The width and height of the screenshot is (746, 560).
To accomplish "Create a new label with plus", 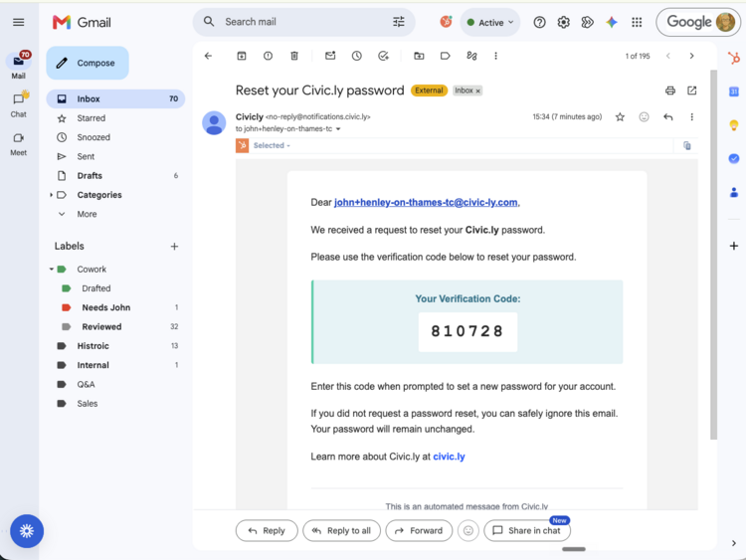I will point(174,247).
